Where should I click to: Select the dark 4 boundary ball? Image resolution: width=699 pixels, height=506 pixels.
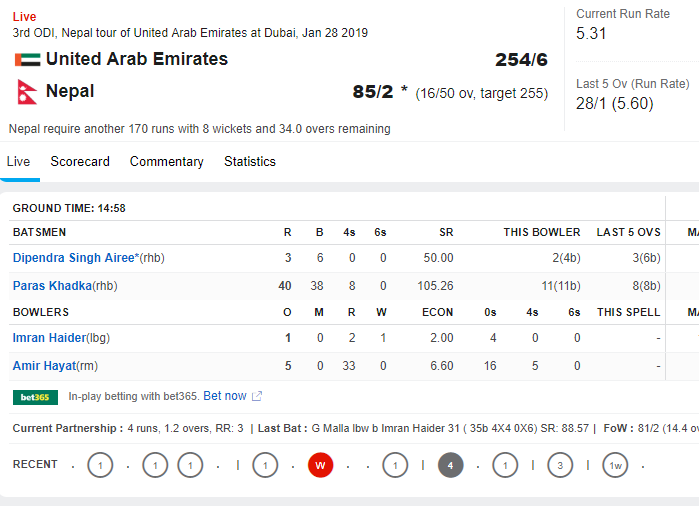[450, 465]
